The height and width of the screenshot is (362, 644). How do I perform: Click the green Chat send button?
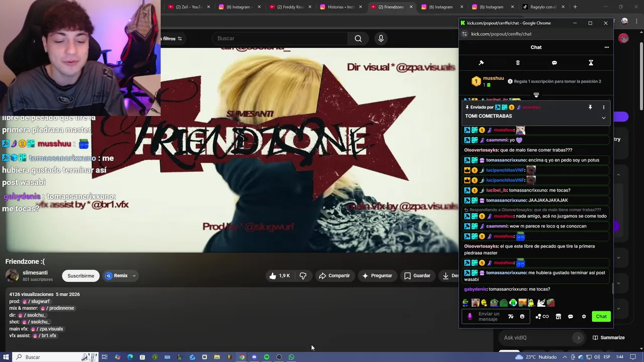(x=601, y=316)
